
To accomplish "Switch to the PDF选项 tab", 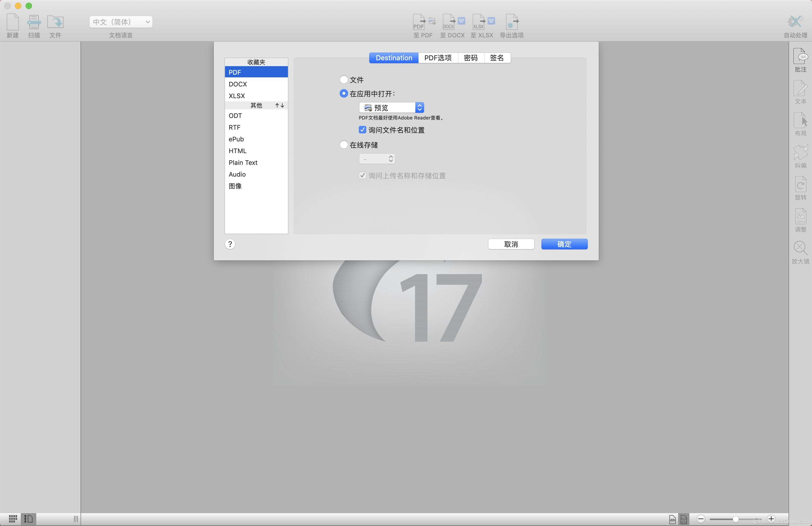I will 438,58.
